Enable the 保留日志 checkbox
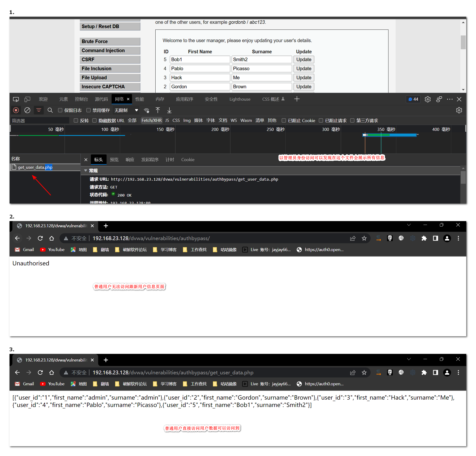This screenshot has width=476, height=456. [60, 110]
